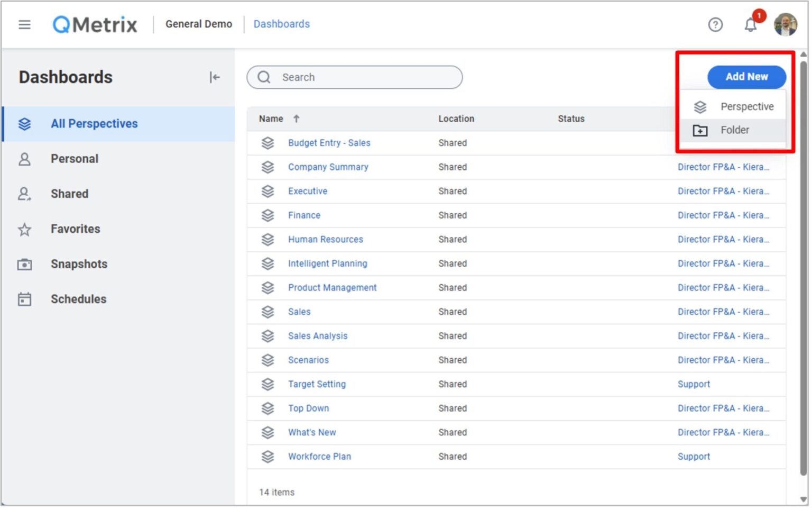Open the Human Resources dashboard
812x509 pixels.
tap(325, 239)
